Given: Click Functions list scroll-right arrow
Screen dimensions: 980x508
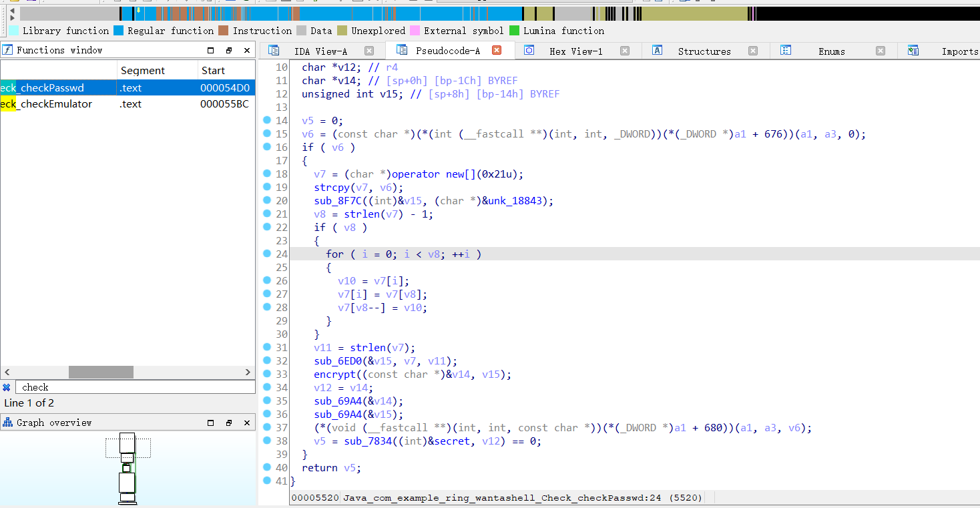Looking at the screenshot, I should [249, 372].
